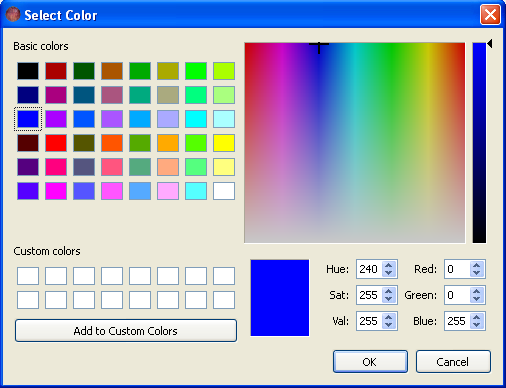Pick the cyan basic color swatch
Screen dimensions: 506x388
[196, 119]
